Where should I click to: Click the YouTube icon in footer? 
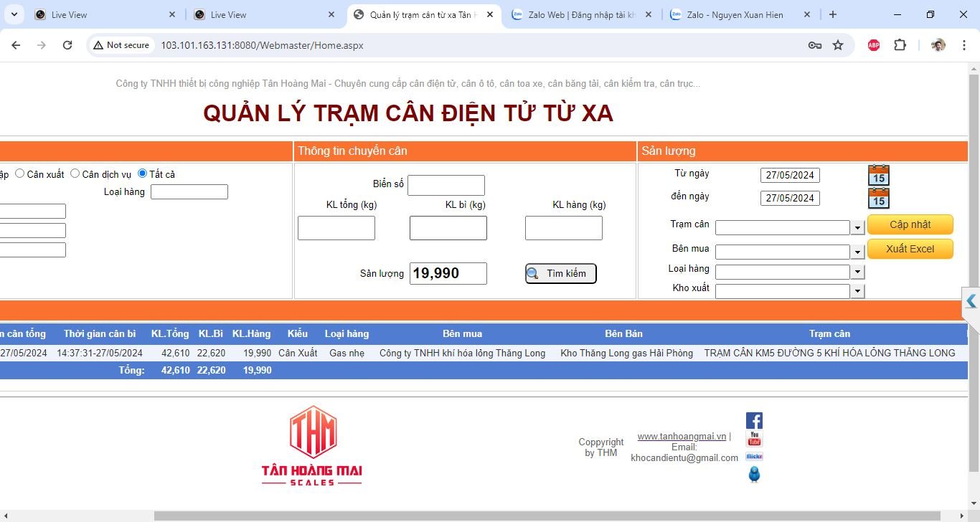(x=754, y=439)
